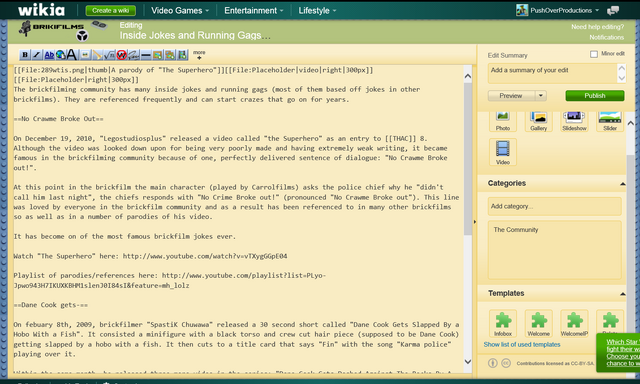The height and width of the screenshot is (384, 640).
Task: Open the Need help editing link
Action: coord(598,27)
